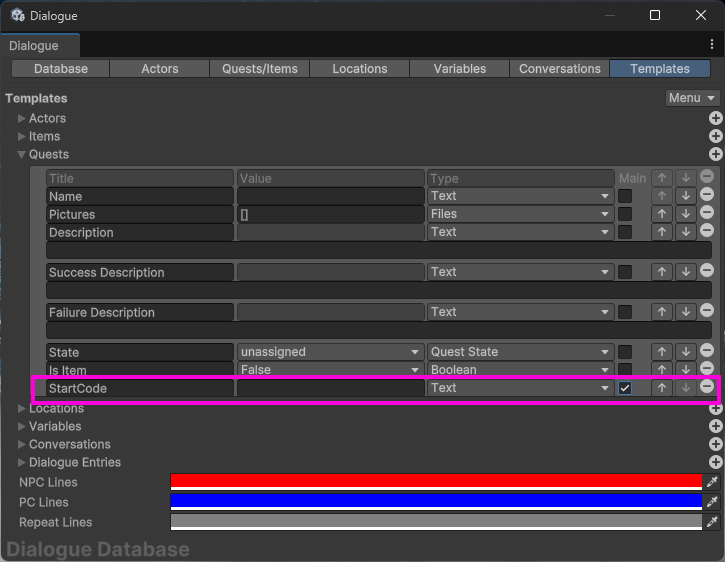
Task: Collapse the Quests template foldout
Action: 21,154
